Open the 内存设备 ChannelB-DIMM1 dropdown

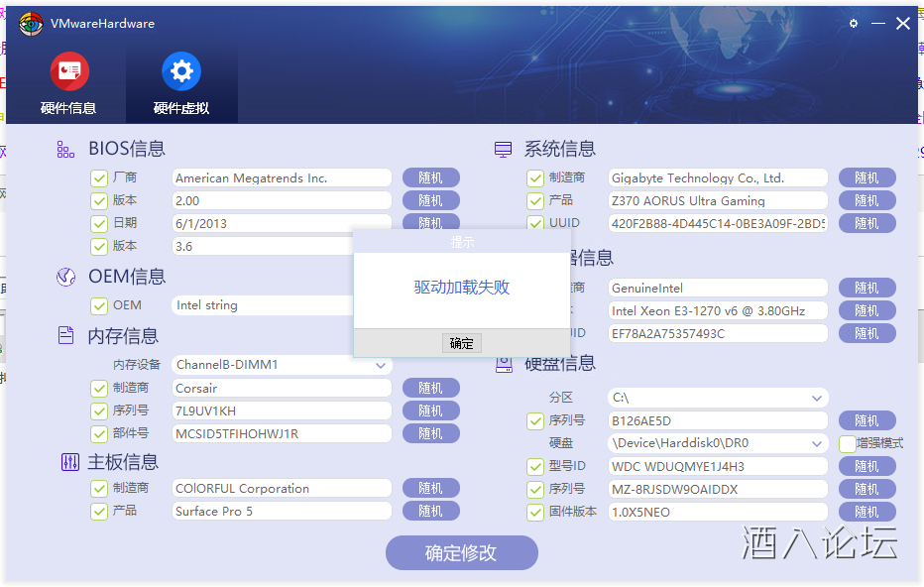click(282, 365)
